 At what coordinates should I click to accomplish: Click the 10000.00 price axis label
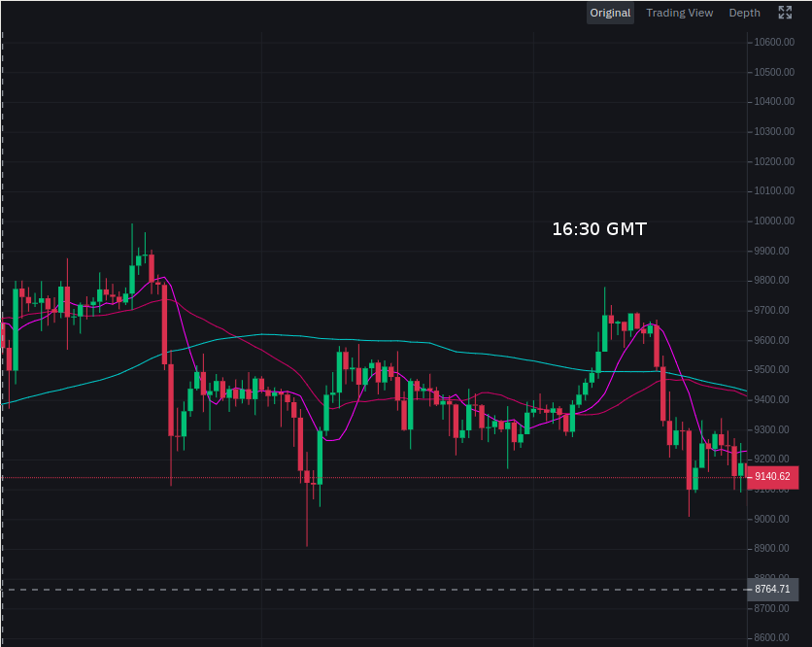tap(774, 221)
